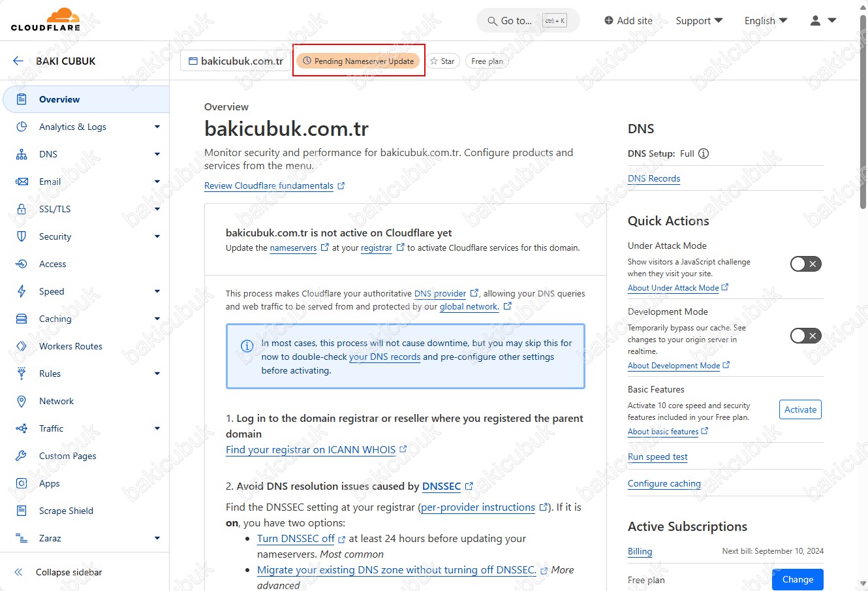Click Find your registrar on ICANN WHOIS
Screen dimensions: 868x591
316,449
